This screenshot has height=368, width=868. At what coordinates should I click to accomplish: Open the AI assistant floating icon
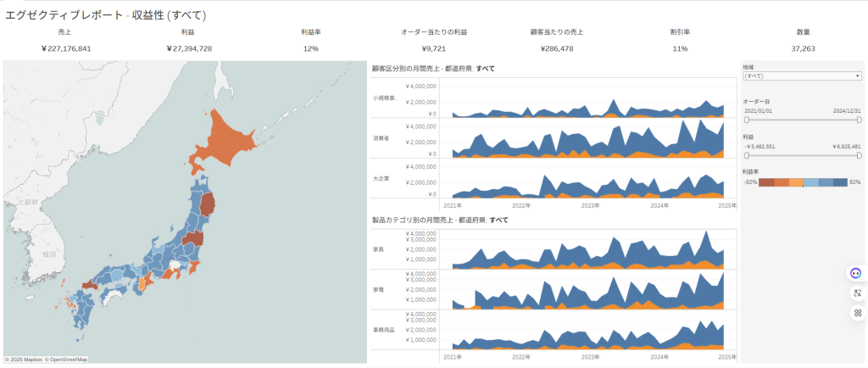[x=856, y=273]
